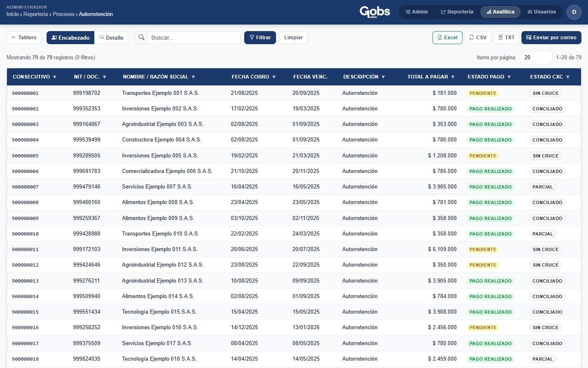
Task: Select the Analítica menu item
Action: (x=500, y=12)
